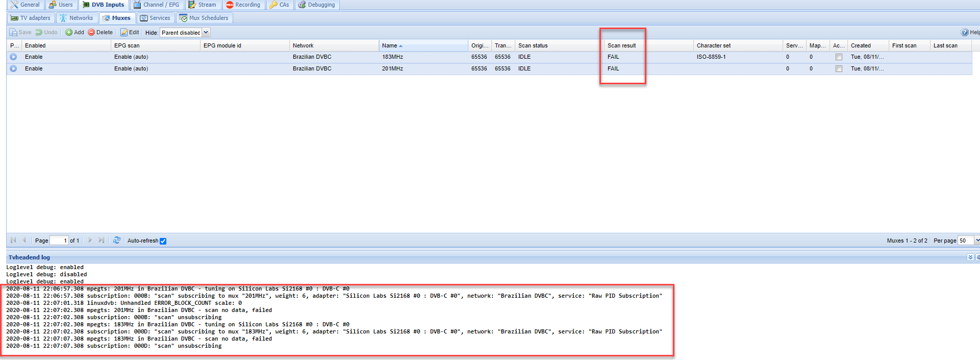Go to the next page arrow icon
The image size is (980, 360).
coord(90,241)
